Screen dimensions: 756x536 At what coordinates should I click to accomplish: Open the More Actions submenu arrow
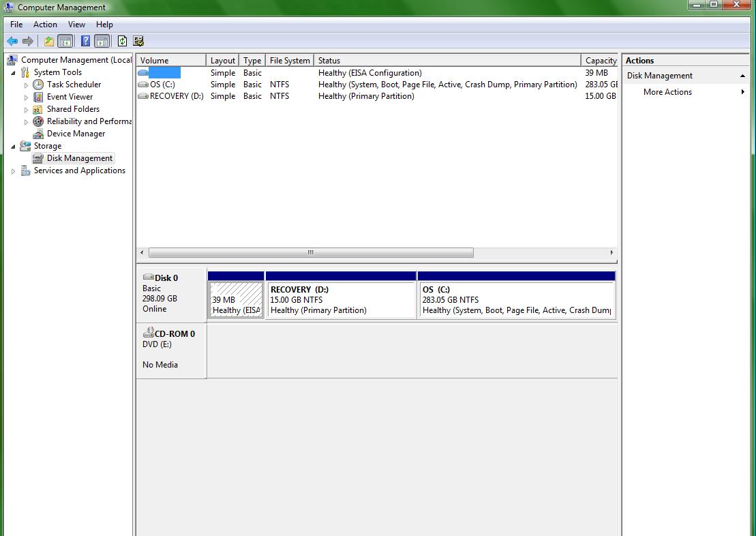742,91
